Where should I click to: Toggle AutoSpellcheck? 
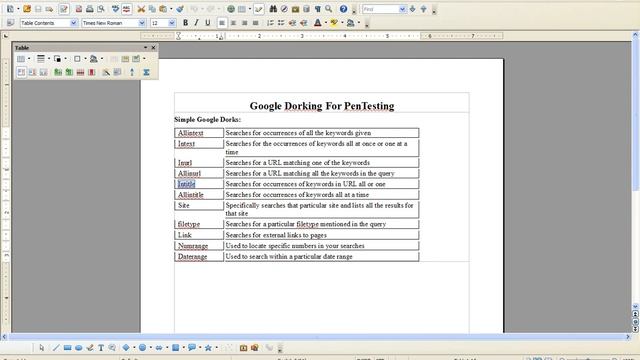[127, 9]
